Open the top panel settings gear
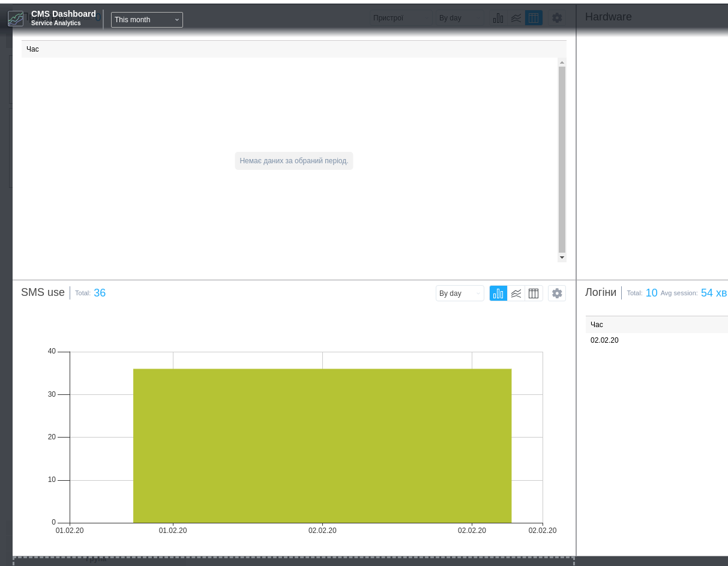This screenshot has width=728, height=566. pos(557,18)
